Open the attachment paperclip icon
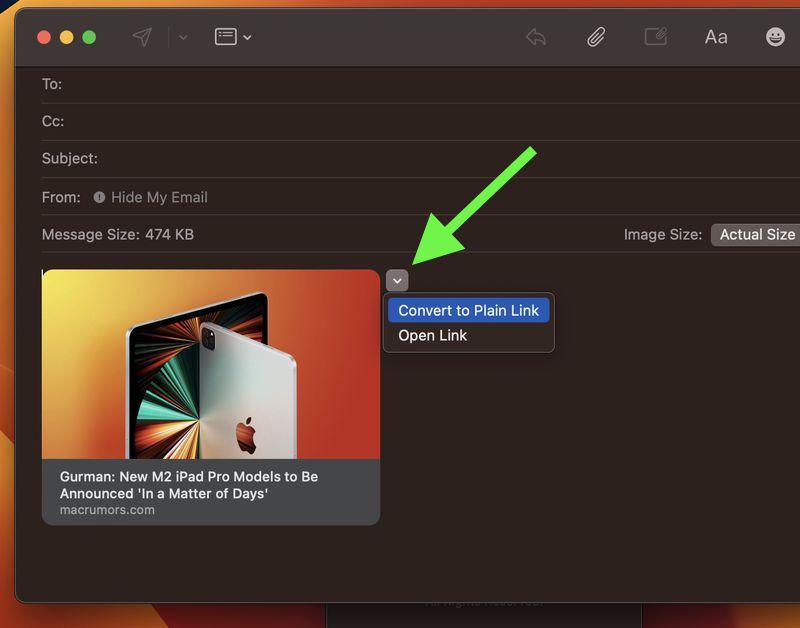This screenshot has height=628, width=800. (597, 37)
